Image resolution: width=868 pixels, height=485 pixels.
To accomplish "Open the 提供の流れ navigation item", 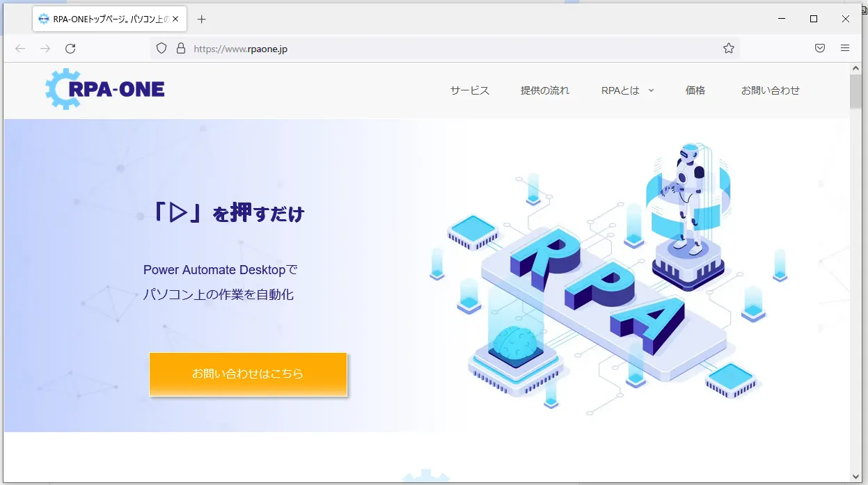I will tap(545, 90).
